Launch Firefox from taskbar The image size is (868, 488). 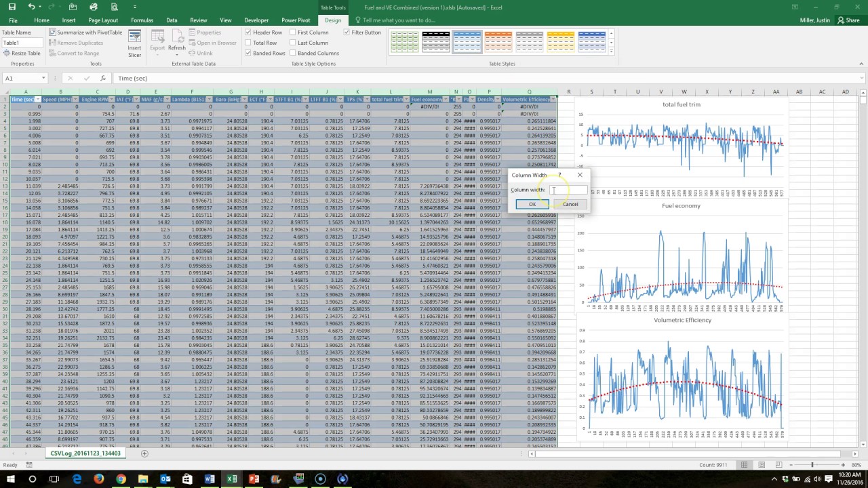(x=99, y=479)
